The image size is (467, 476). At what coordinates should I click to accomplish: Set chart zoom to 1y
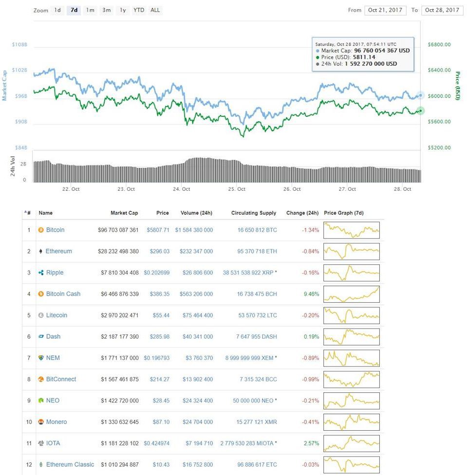point(123,10)
